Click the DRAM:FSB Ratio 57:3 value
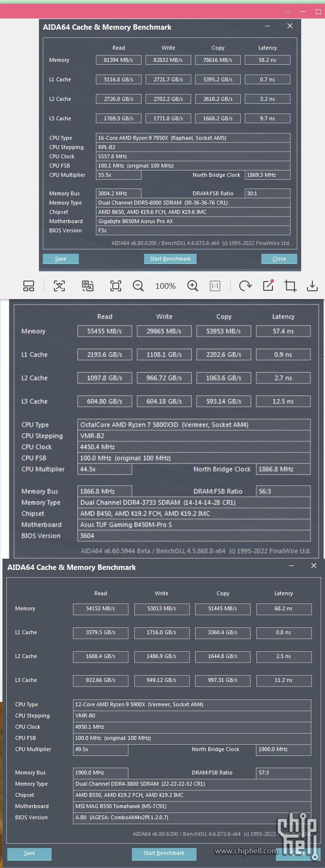325x868 pixels. click(x=284, y=773)
